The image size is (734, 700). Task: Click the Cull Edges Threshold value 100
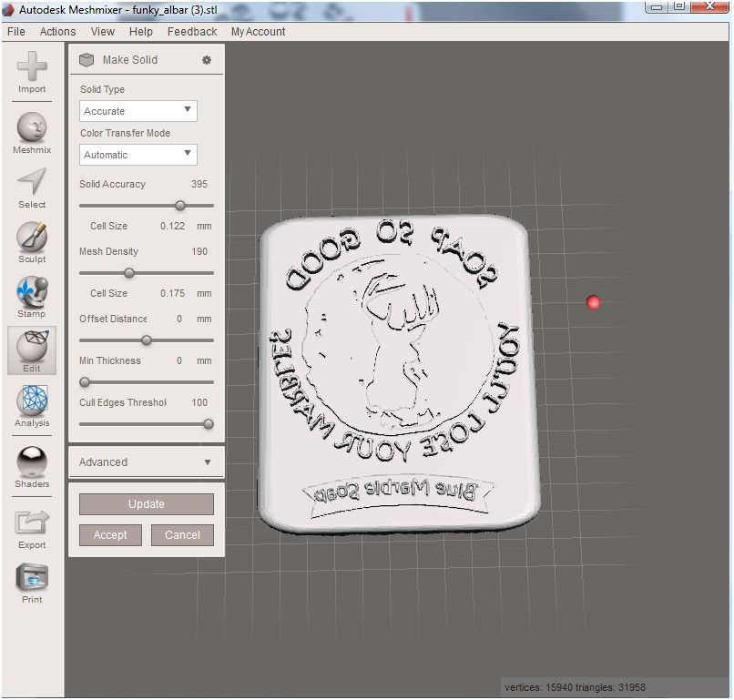199,402
